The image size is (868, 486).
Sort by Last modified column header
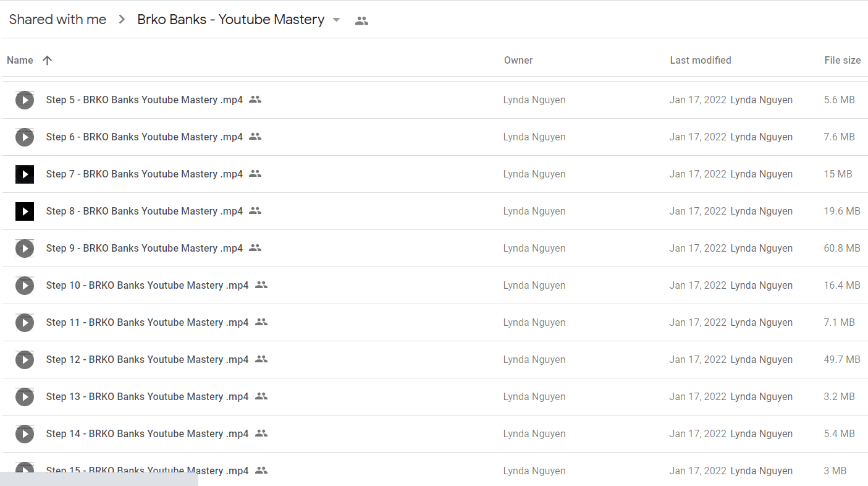click(701, 60)
